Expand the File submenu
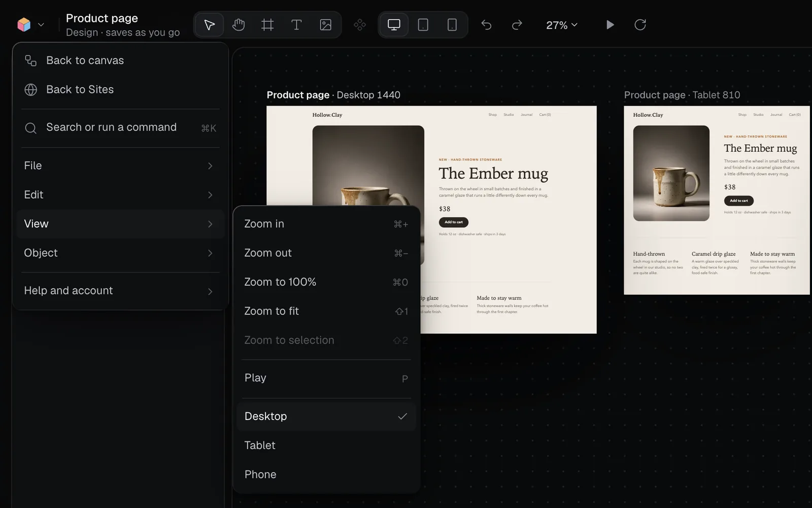Screen dimensions: 812x508 point(120,166)
